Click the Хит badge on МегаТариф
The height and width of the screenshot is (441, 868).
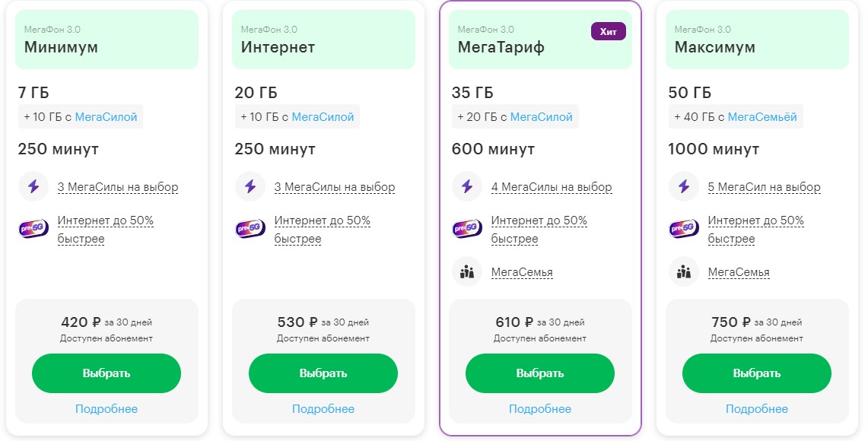(609, 31)
